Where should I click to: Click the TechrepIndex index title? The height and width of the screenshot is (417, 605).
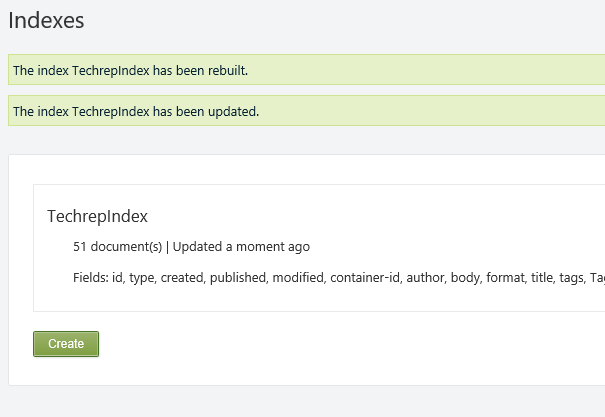pos(97,216)
